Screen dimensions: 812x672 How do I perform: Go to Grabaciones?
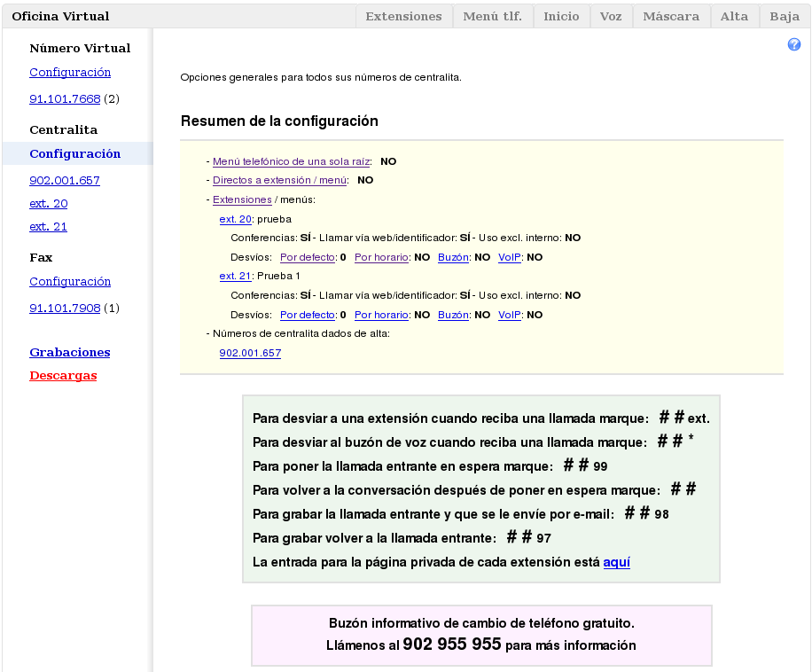pos(69,352)
